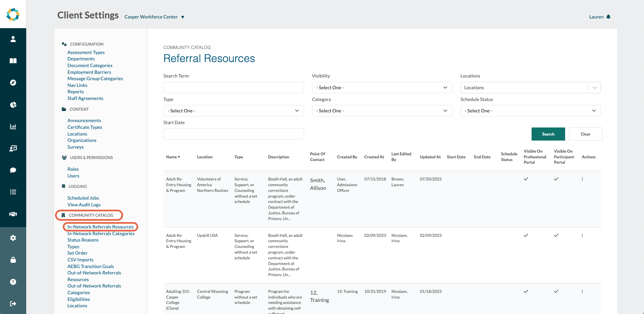Click into the Search Term field
This screenshot has height=314, width=644.
[x=233, y=88]
